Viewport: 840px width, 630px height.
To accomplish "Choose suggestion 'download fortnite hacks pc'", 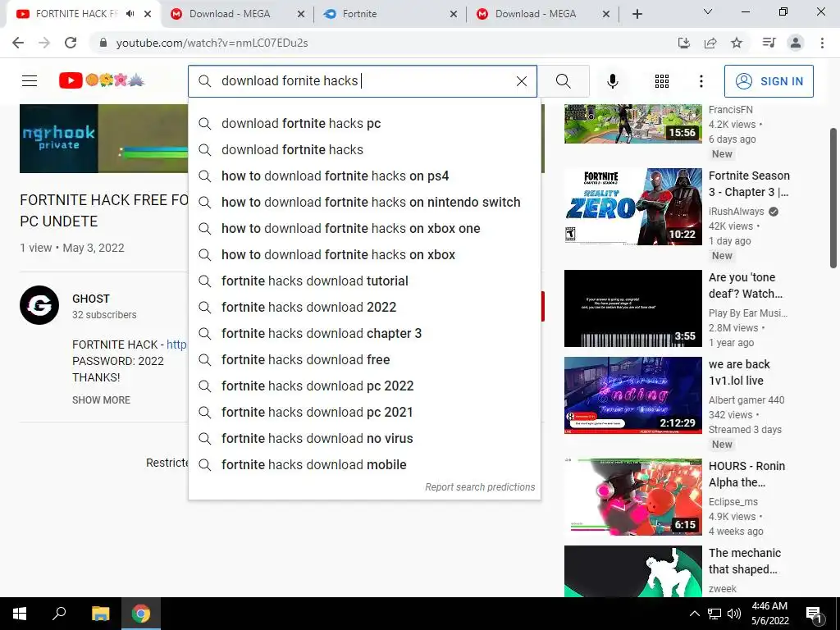I will 364,123.
